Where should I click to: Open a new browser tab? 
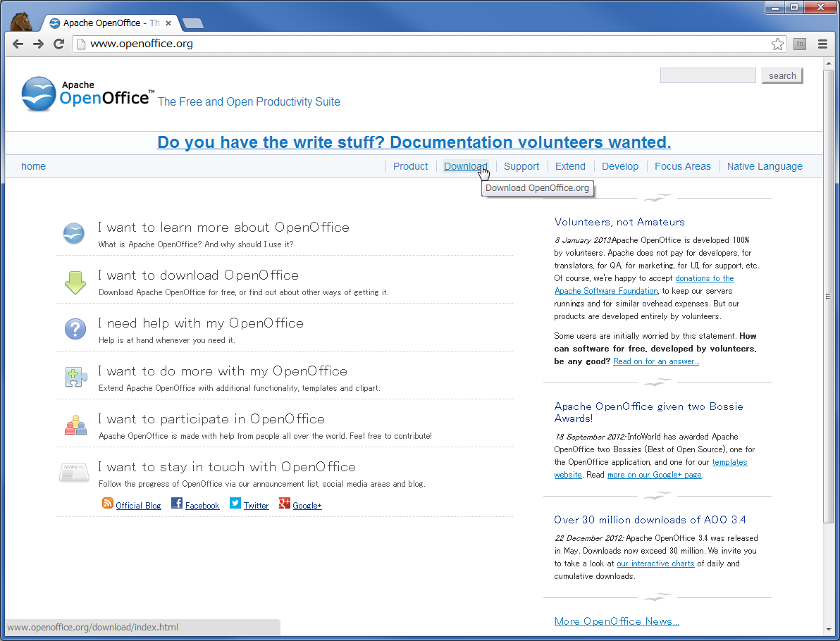point(192,23)
